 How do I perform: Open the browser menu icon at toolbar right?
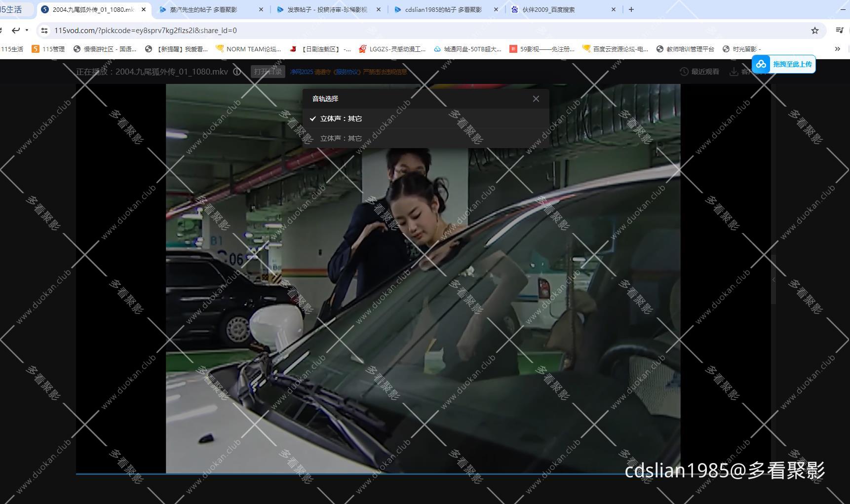pyautogui.click(x=839, y=30)
